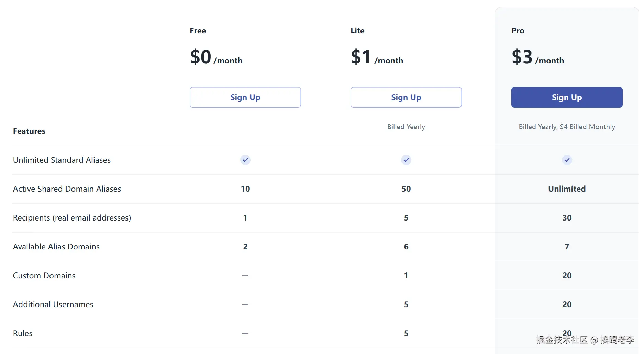
Task: Click the Unlimited Standard Aliases feature label
Action: (x=62, y=160)
